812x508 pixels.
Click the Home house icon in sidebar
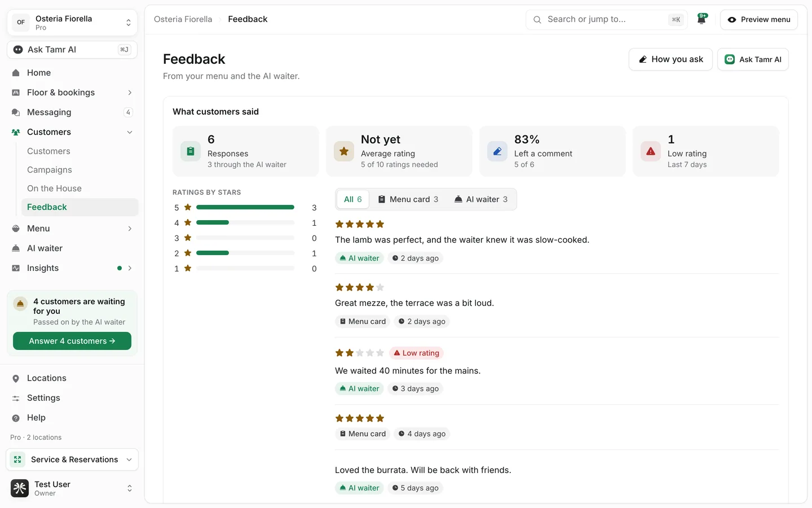16,73
